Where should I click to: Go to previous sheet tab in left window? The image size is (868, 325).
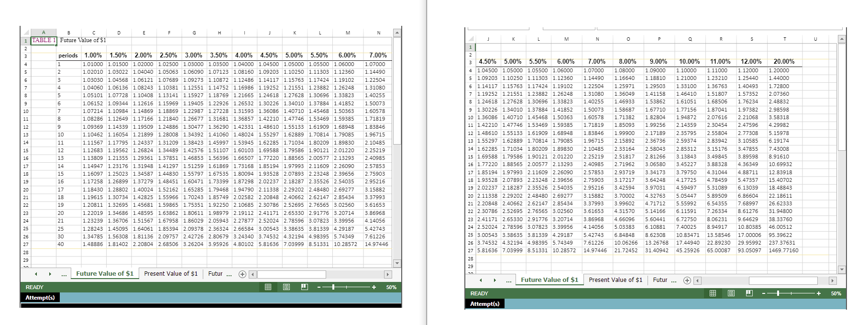36,274
